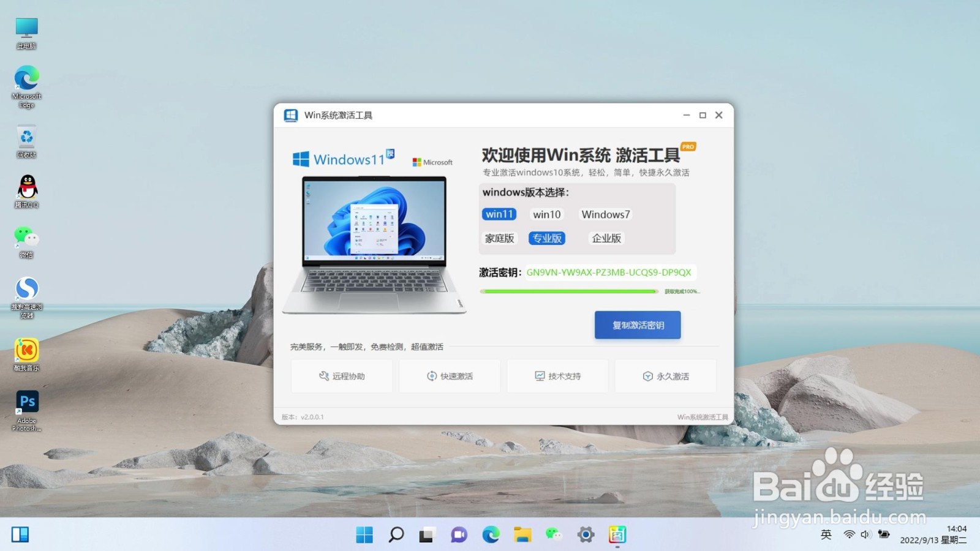Select the Windows7 version option
980x551 pixels.
click(x=606, y=214)
